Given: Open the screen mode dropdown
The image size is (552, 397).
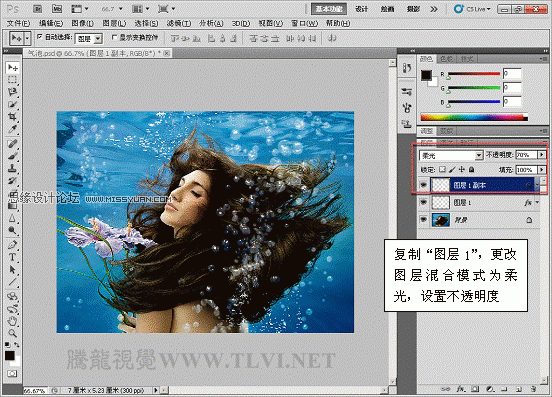Looking at the screenshot, I should click(167, 9).
